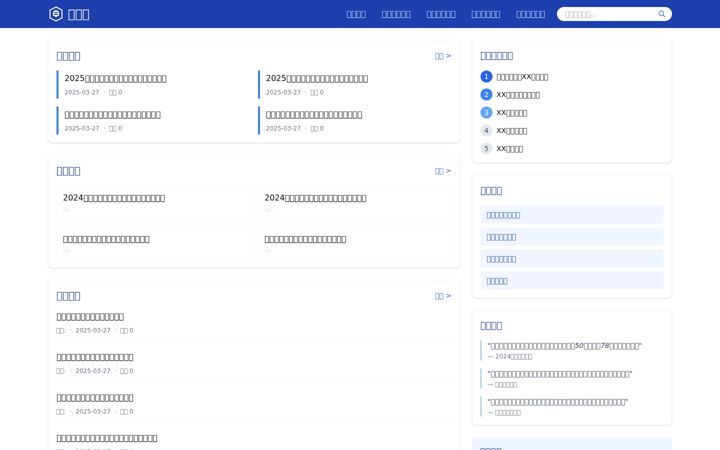Open the shortest header navigation item
The image size is (720, 450).
(x=356, y=14)
